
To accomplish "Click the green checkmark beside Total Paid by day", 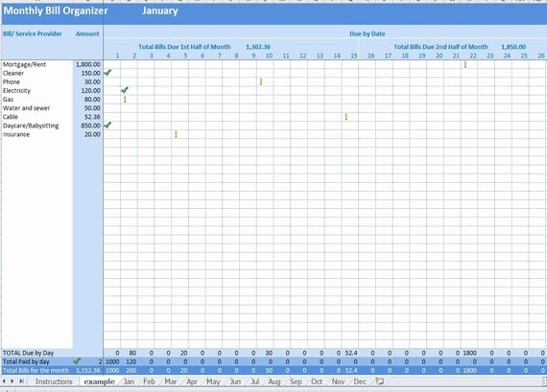I will 77,361.
